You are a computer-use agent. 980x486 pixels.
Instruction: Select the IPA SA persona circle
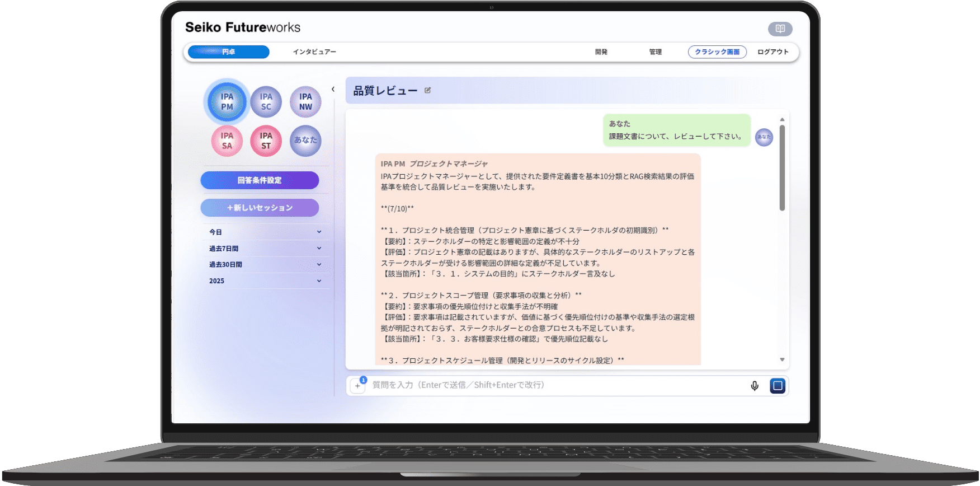pos(227,141)
